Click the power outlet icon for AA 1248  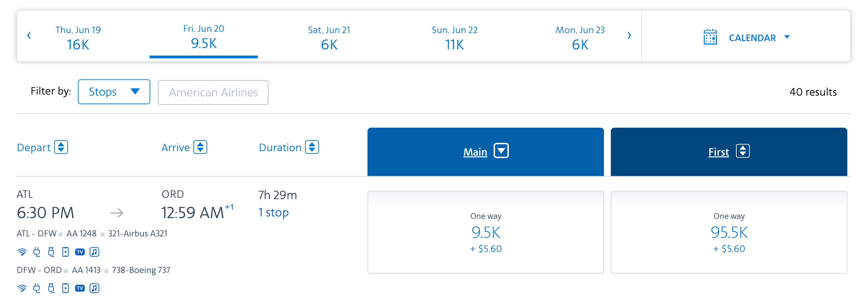click(x=37, y=252)
